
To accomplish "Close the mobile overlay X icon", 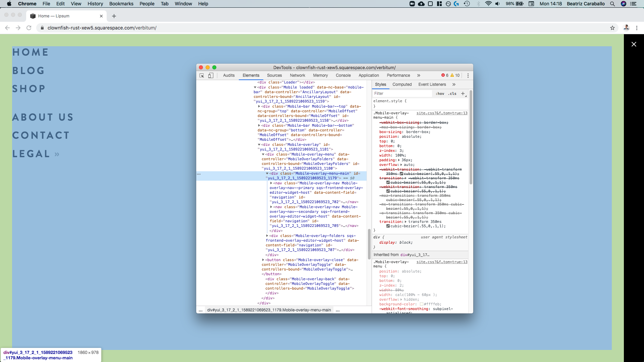I will coord(634,44).
